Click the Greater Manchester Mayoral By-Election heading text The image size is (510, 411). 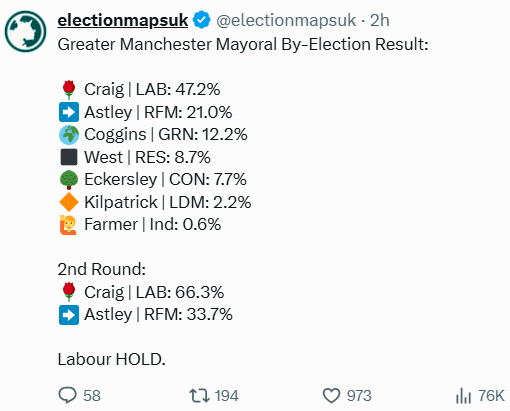pyautogui.click(x=243, y=44)
